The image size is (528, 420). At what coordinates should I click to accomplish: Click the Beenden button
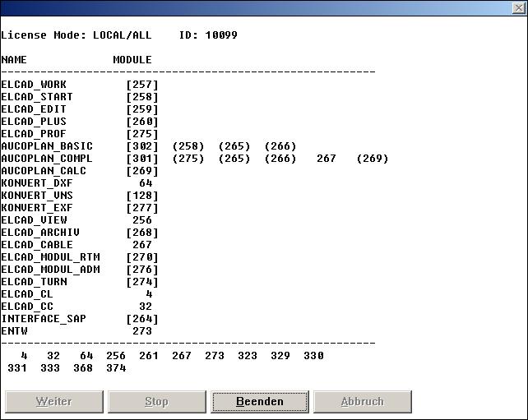tap(260, 401)
